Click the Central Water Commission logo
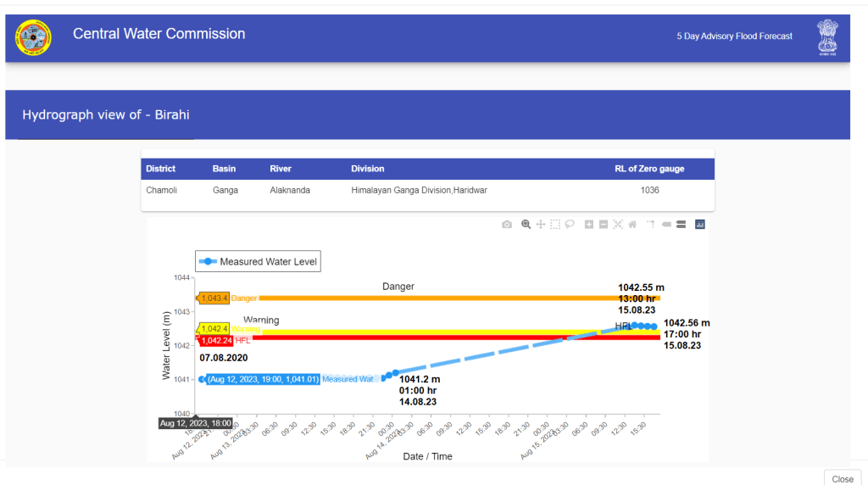868x485 pixels. [x=33, y=36]
